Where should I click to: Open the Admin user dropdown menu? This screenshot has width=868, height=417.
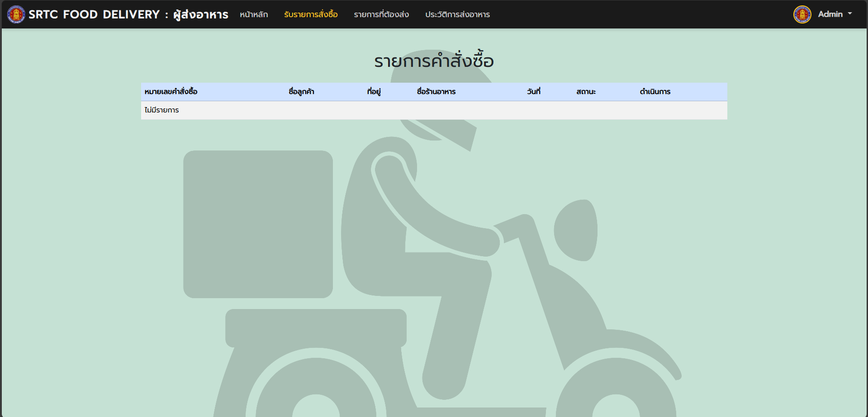[830, 14]
